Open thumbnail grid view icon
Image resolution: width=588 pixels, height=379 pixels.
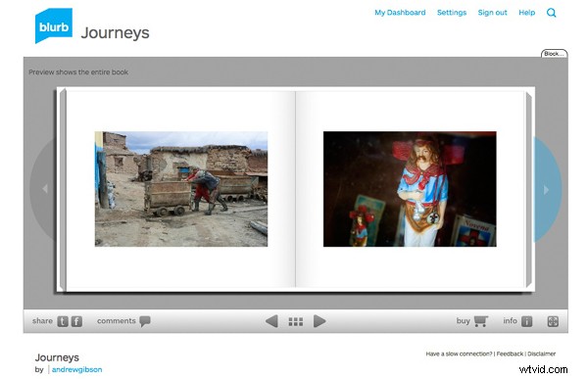pos(296,321)
